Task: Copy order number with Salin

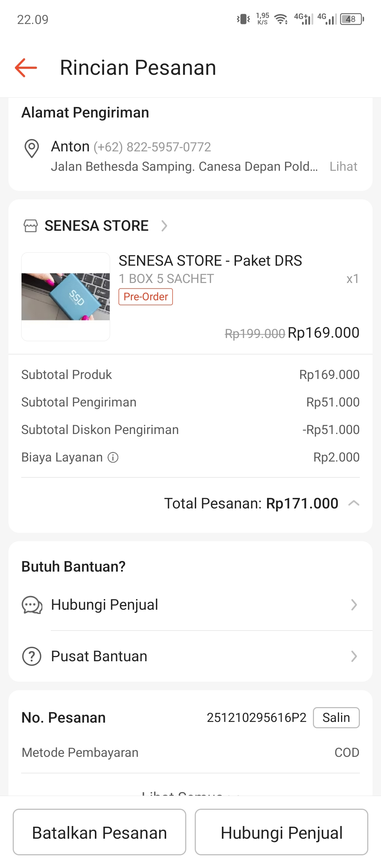Action: pyautogui.click(x=336, y=718)
